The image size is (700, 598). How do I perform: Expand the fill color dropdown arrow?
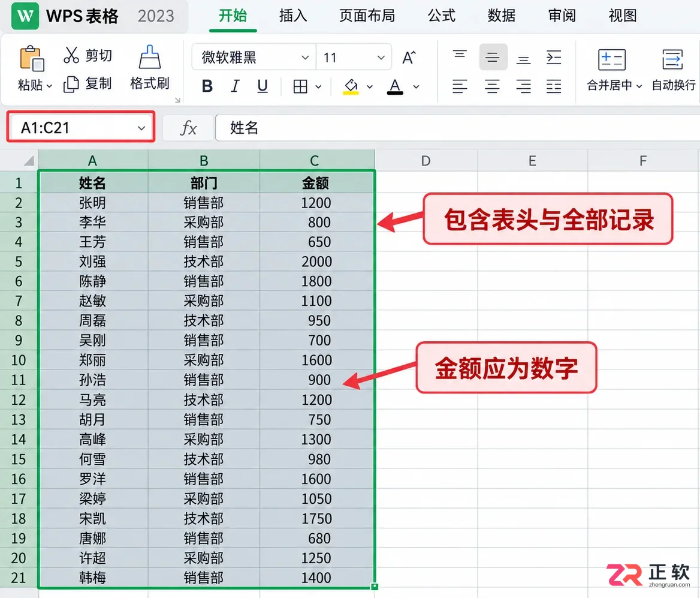[370, 87]
